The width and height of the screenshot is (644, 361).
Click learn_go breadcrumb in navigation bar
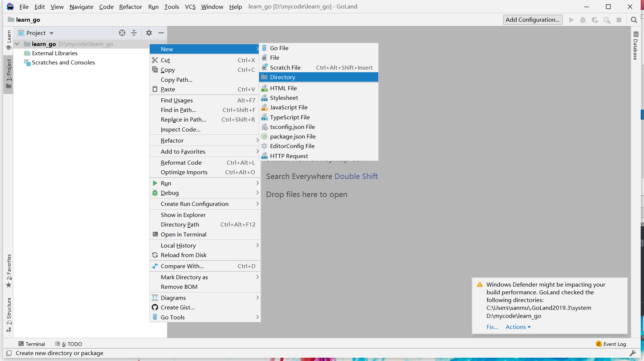(24, 20)
